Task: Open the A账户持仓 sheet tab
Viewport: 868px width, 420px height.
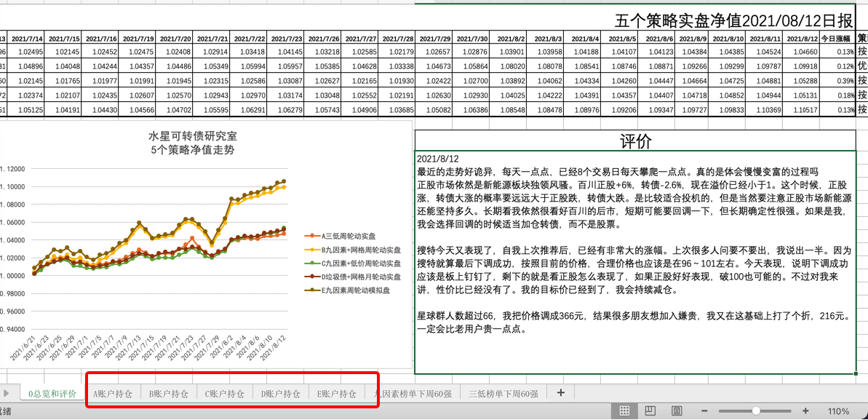Action: point(113,394)
